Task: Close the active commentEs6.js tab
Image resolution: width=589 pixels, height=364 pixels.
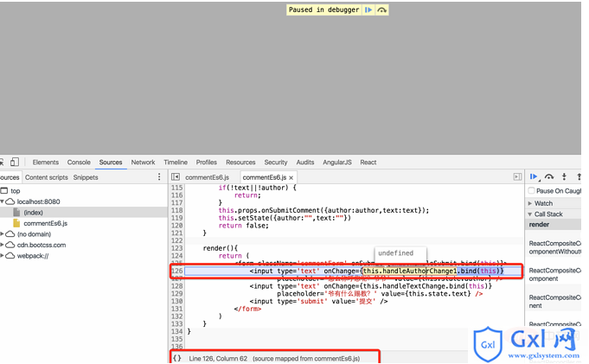Action: [291, 178]
